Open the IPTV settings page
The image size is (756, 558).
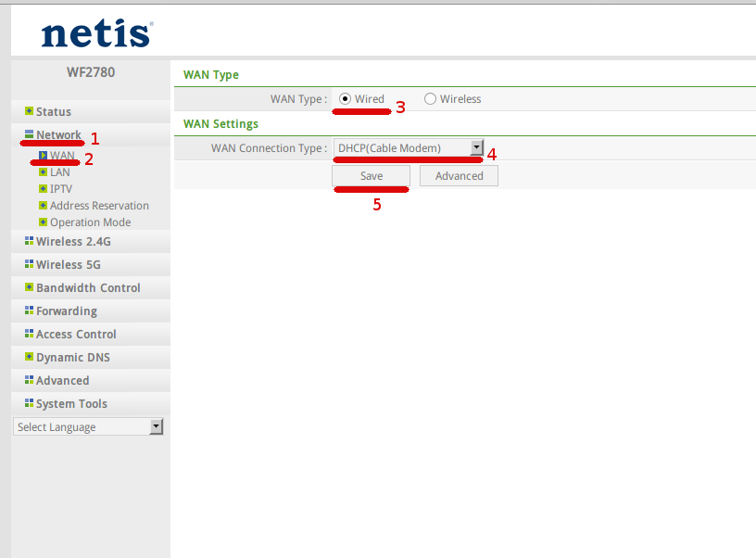coord(60,189)
